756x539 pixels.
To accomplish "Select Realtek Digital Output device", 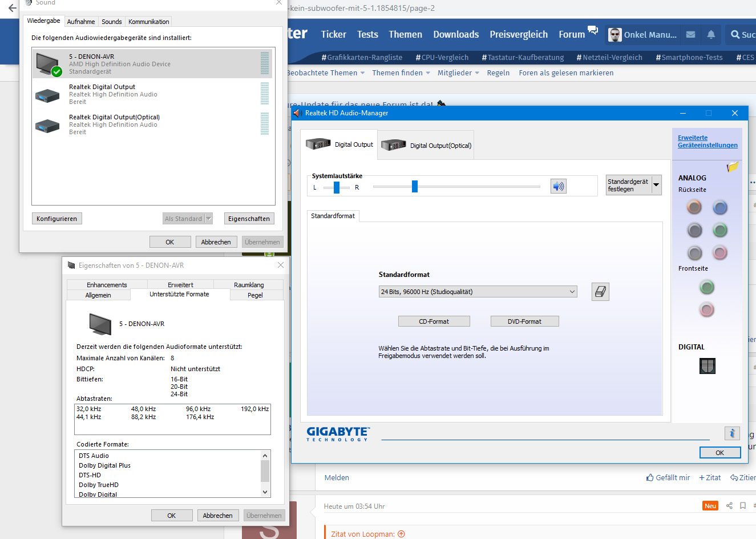I will pos(152,94).
